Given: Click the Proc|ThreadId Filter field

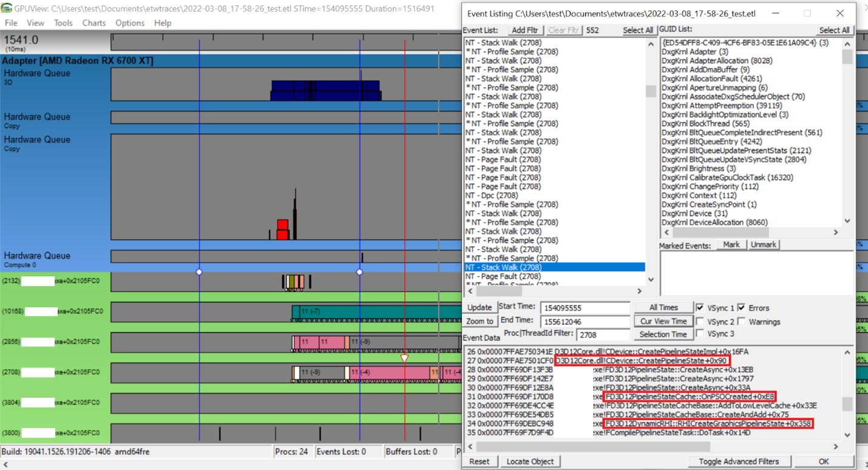Looking at the screenshot, I should [602, 335].
